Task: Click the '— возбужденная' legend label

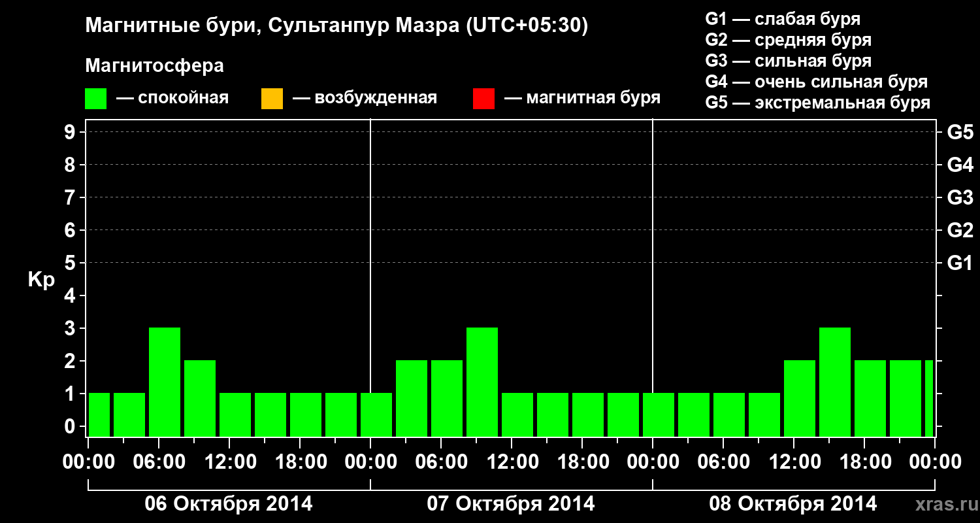Action: [365, 99]
